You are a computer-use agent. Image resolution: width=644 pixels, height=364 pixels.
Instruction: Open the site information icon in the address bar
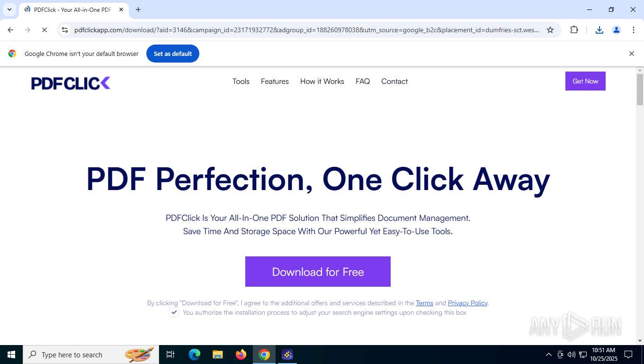(65, 30)
